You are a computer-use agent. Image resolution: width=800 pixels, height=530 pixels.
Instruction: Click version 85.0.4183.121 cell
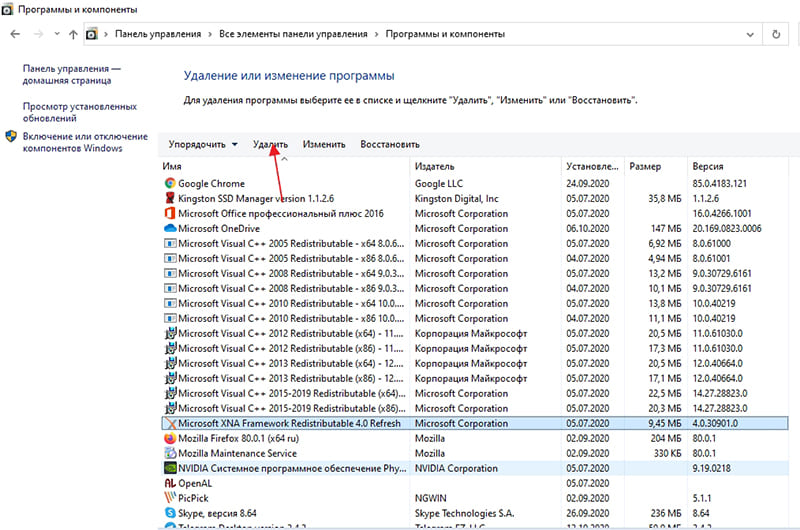click(x=719, y=183)
